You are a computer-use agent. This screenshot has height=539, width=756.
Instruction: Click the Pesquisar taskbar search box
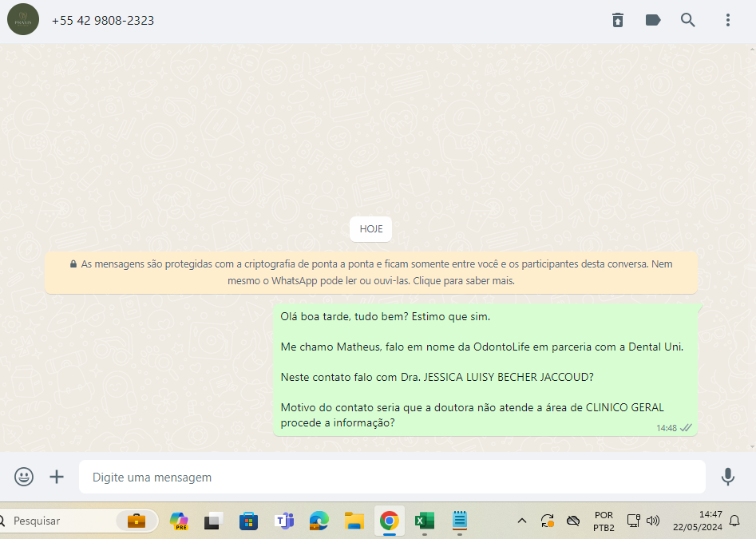pyautogui.click(x=77, y=521)
